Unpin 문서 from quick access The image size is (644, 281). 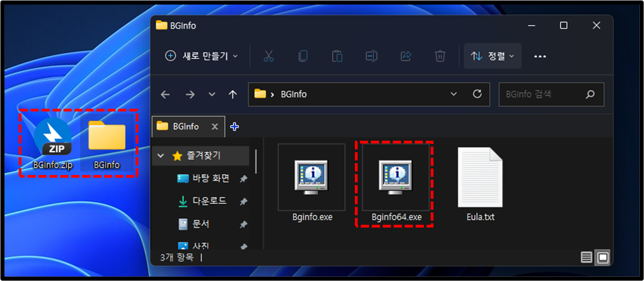[x=243, y=224]
